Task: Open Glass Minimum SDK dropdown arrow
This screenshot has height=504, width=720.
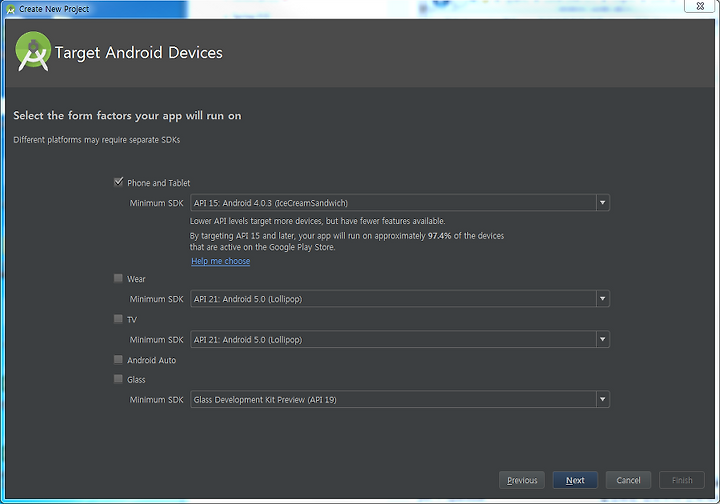Action: pyautogui.click(x=602, y=399)
